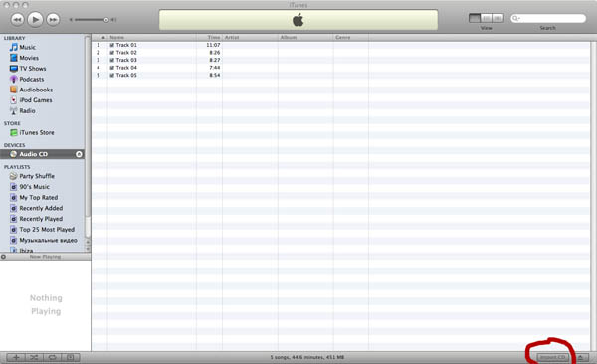Sort tracks by Time column header
Viewport: 597px width, 364px height.
pyautogui.click(x=209, y=38)
